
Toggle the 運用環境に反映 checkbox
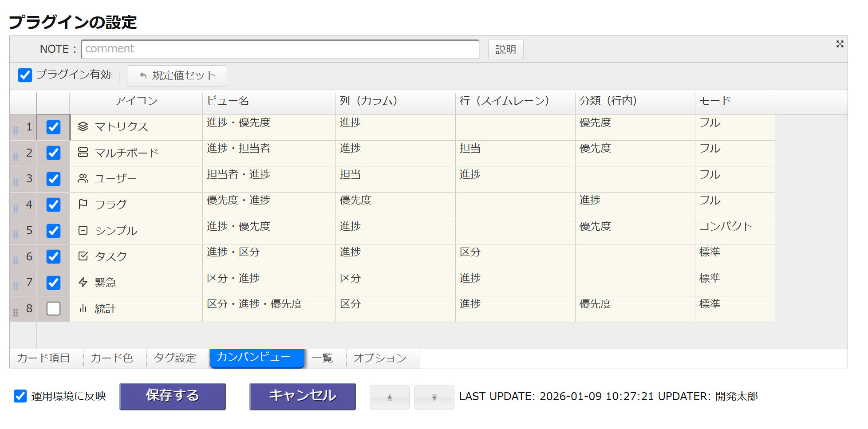[x=20, y=396]
